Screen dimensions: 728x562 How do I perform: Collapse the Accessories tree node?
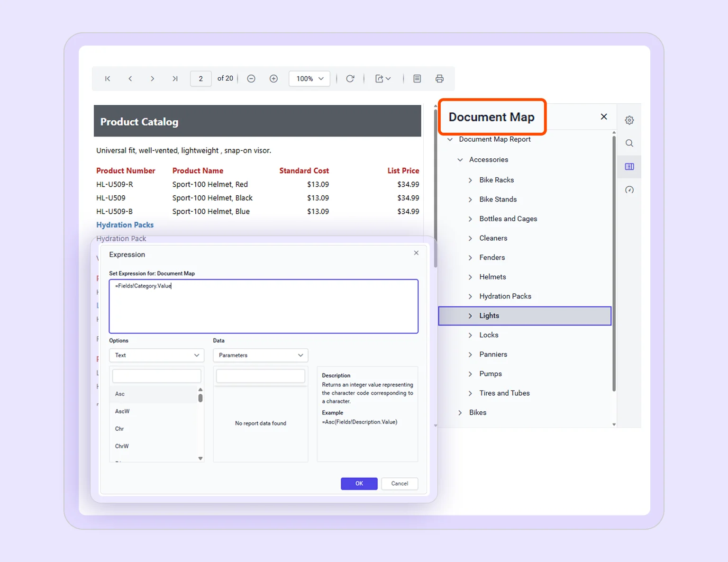click(459, 160)
